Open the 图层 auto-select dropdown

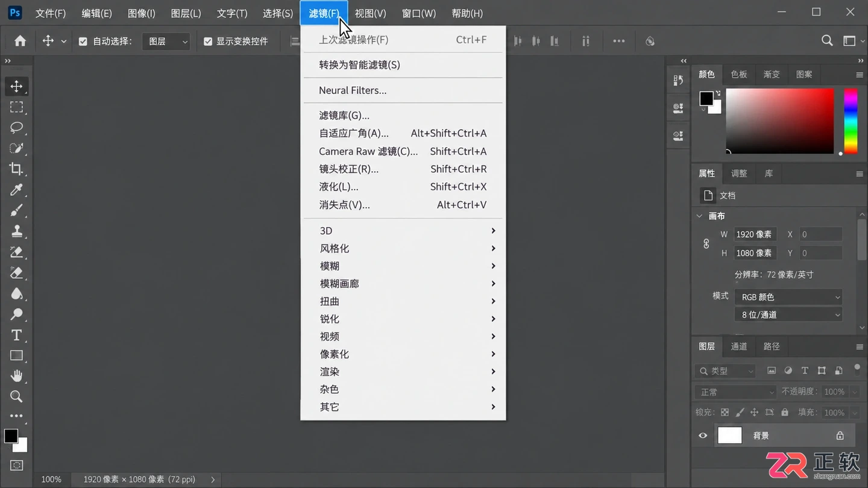tap(166, 42)
